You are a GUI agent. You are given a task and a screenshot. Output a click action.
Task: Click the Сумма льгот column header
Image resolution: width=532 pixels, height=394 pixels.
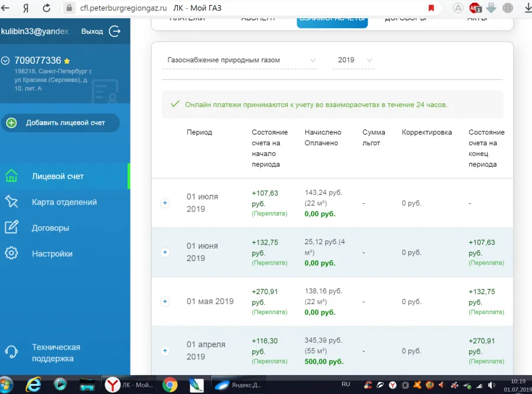(x=374, y=137)
